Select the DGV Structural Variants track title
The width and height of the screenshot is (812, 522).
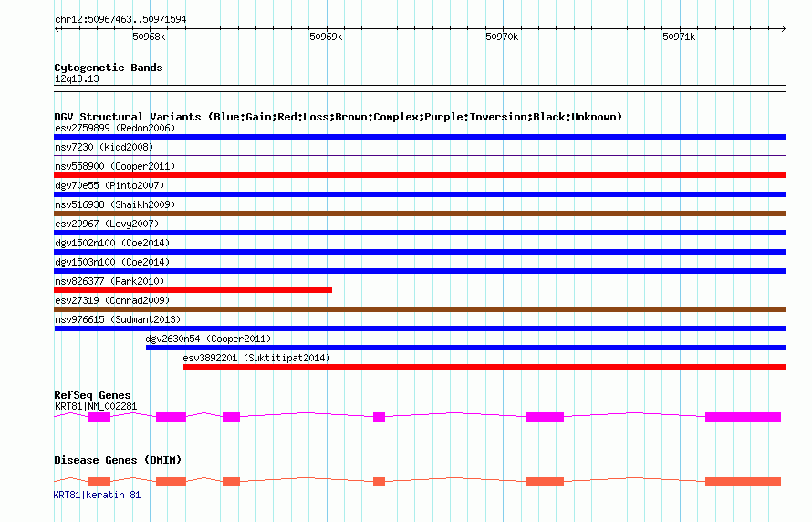[338, 117]
